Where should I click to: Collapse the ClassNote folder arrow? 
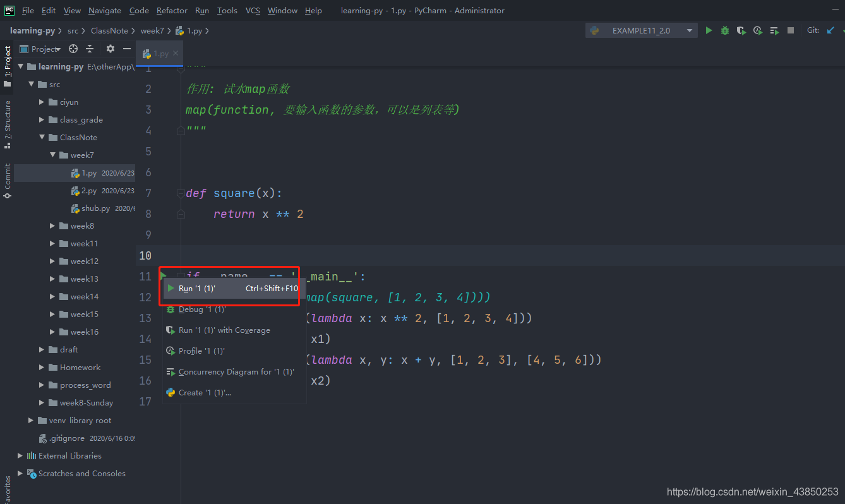tap(42, 137)
